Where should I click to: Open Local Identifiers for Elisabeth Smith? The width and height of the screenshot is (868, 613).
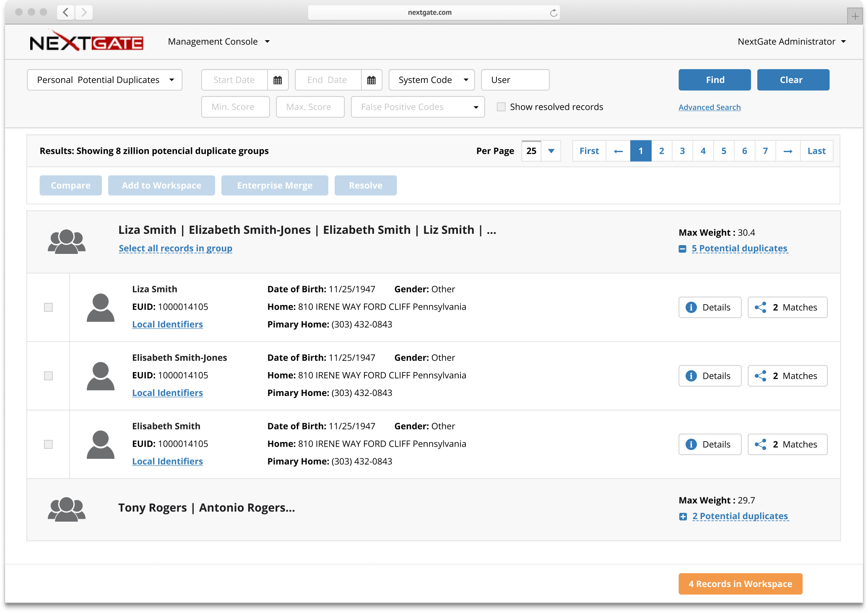tap(167, 461)
